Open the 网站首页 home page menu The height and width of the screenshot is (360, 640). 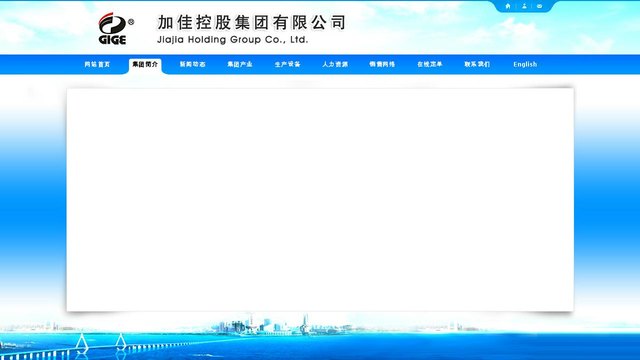97,64
